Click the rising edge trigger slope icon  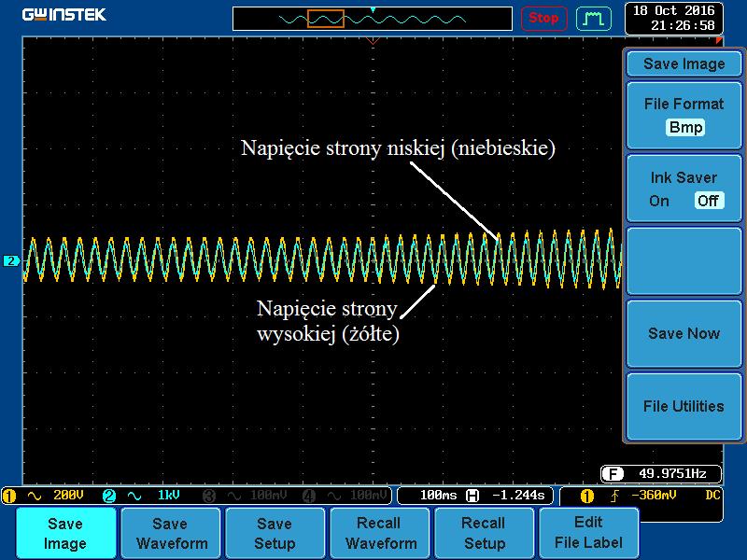point(615,496)
